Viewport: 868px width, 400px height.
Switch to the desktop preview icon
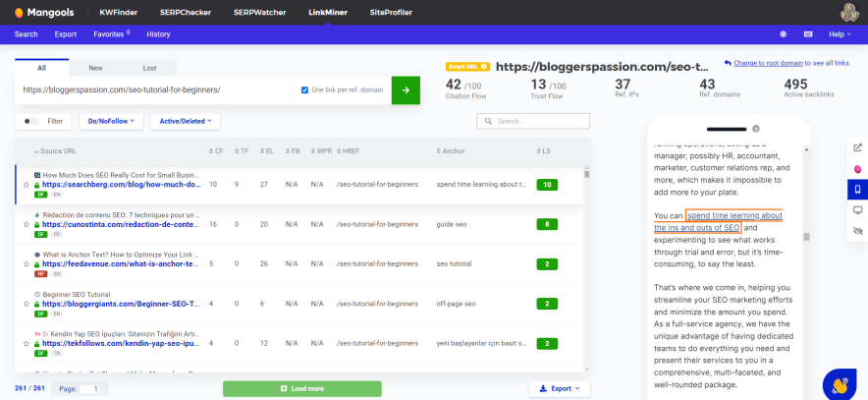point(858,210)
